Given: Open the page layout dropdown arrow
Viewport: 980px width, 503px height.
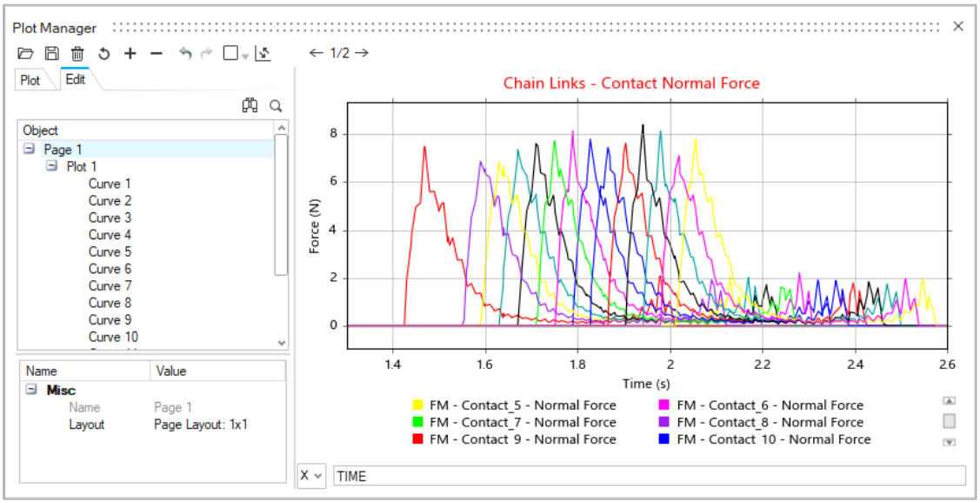Looking at the screenshot, I should tap(245, 56).
